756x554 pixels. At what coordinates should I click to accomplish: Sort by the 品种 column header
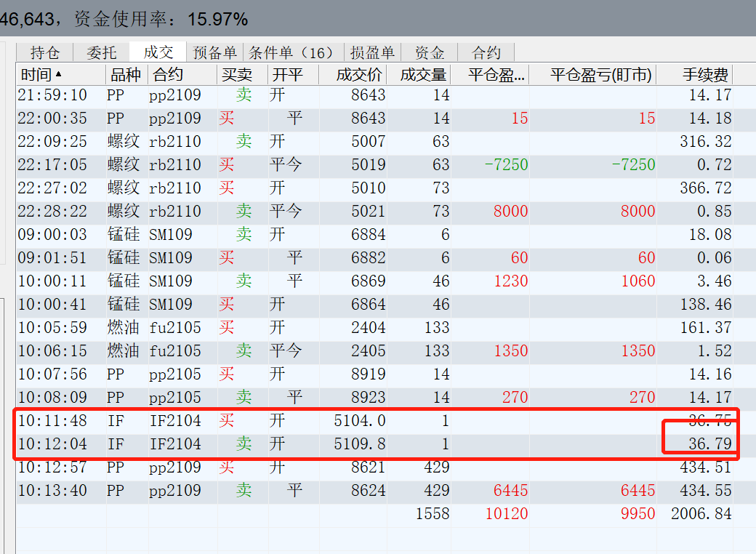[125, 74]
